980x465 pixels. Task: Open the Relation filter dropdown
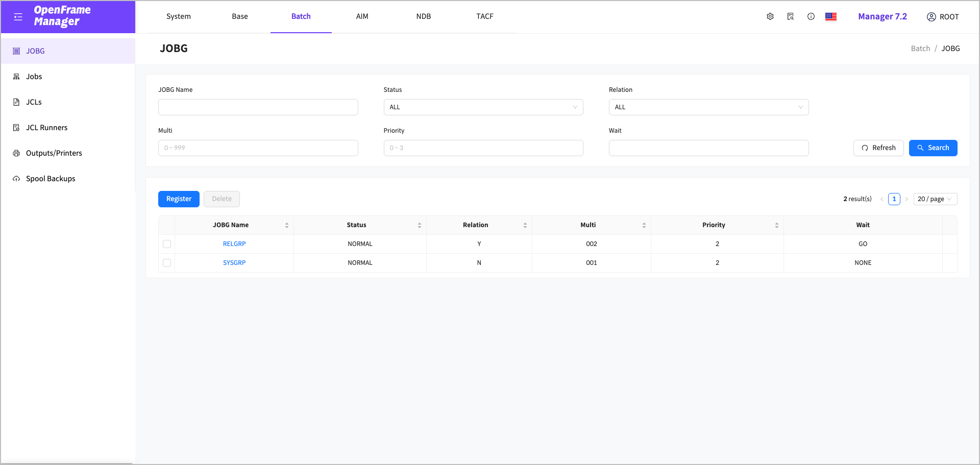(x=708, y=107)
